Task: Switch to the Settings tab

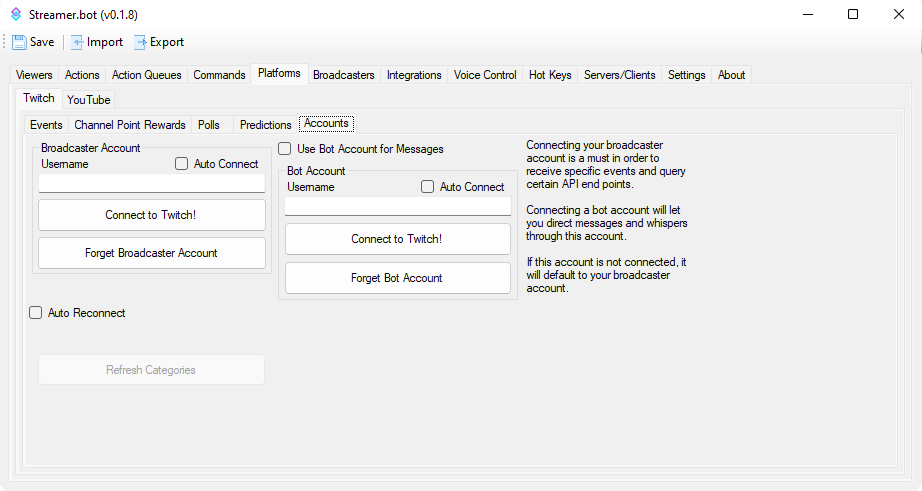Action: pos(686,75)
